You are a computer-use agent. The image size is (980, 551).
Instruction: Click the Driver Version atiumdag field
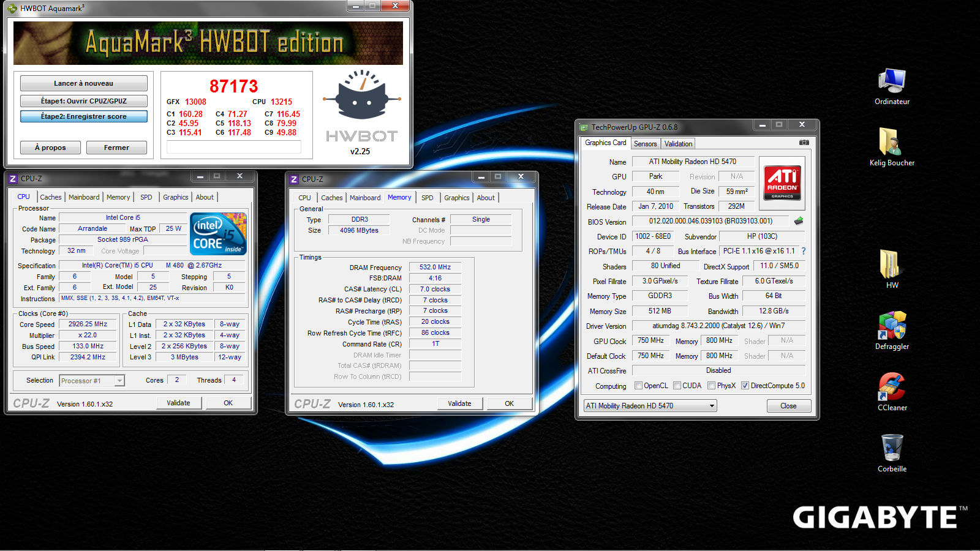718,326
